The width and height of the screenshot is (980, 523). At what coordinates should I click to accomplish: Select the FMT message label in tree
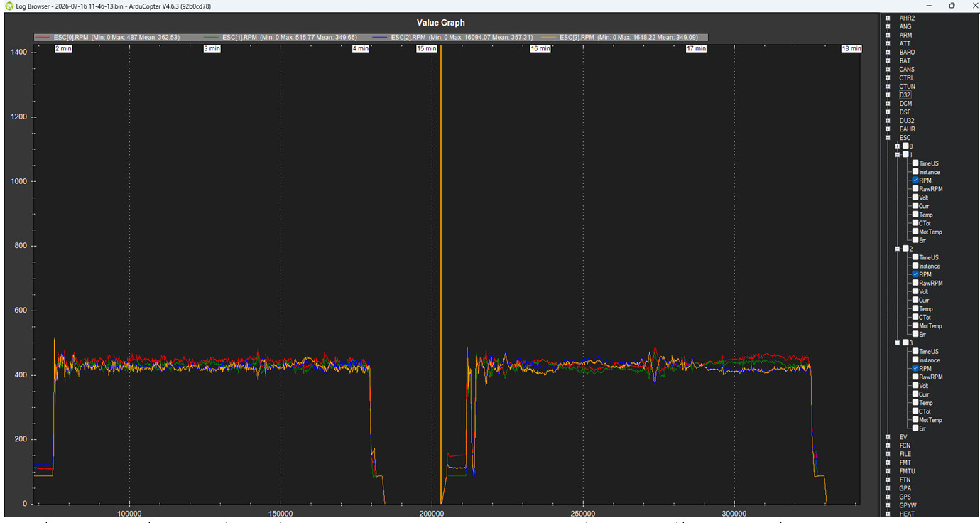point(905,463)
